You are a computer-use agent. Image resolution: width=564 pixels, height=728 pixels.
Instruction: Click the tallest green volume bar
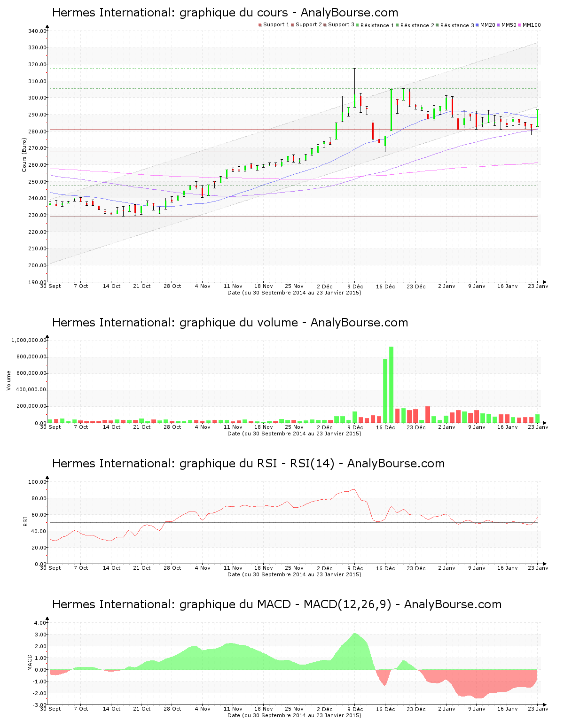pyautogui.click(x=392, y=385)
